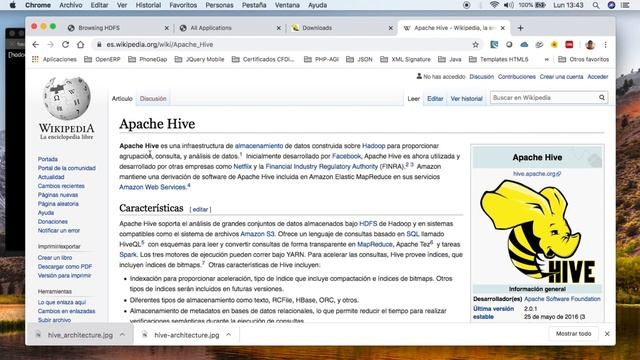The image size is (640, 360).
Task: Close the Apache Hive Wikipedia tab
Action: [503, 28]
